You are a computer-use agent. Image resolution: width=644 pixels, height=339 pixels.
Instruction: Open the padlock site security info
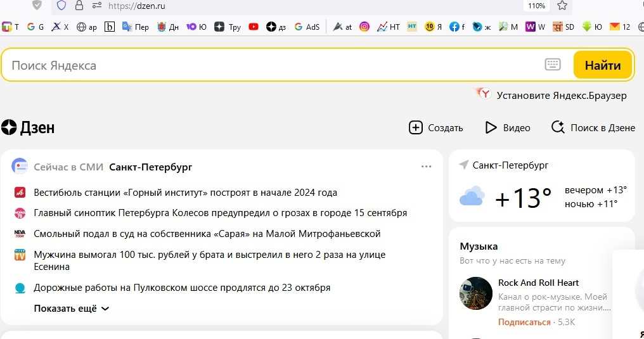click(x=79, y=5)
